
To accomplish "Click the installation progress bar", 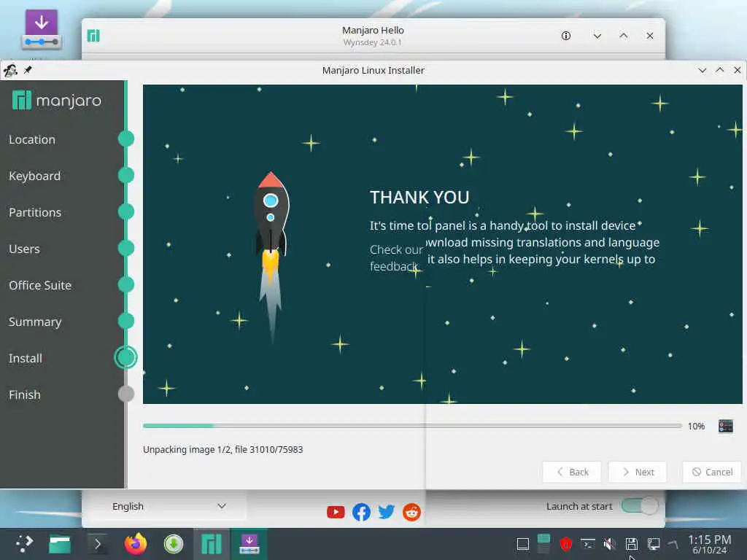I will point(412,426).
